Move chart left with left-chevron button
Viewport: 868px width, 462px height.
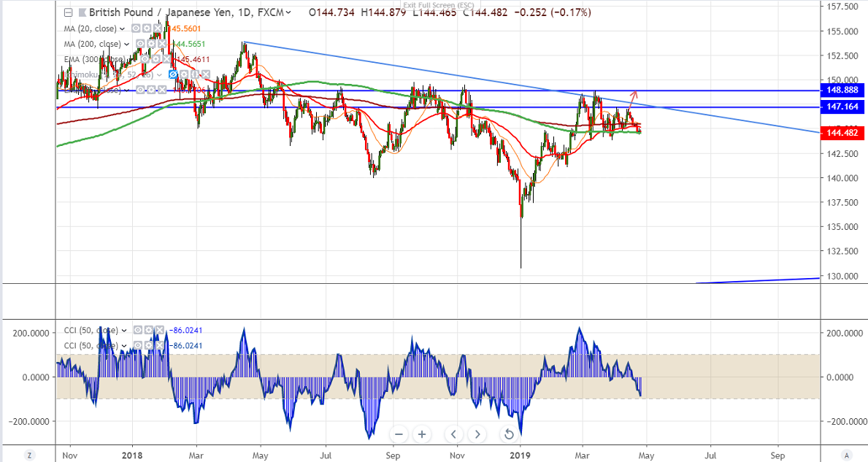point(454,434)
